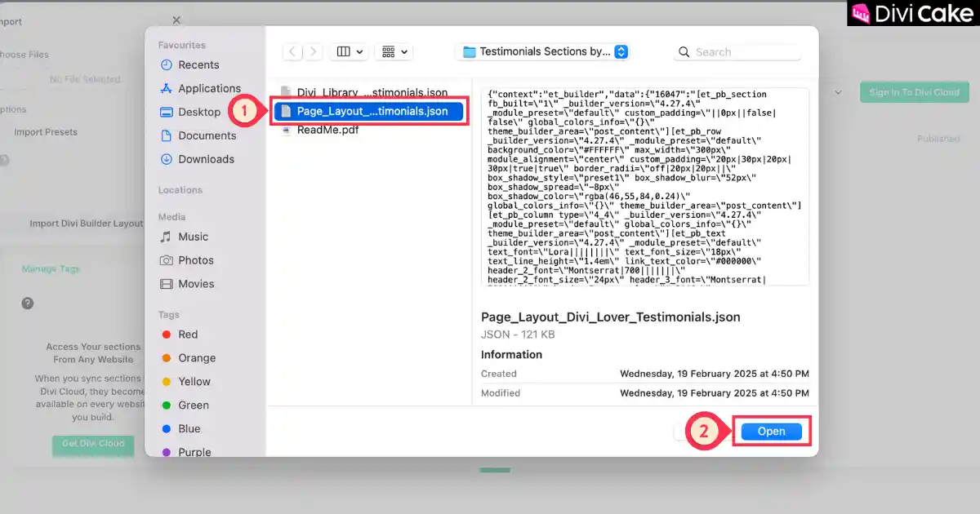Click the JSON preview text thumbnail
980x514 pixels.
[645, 186]
